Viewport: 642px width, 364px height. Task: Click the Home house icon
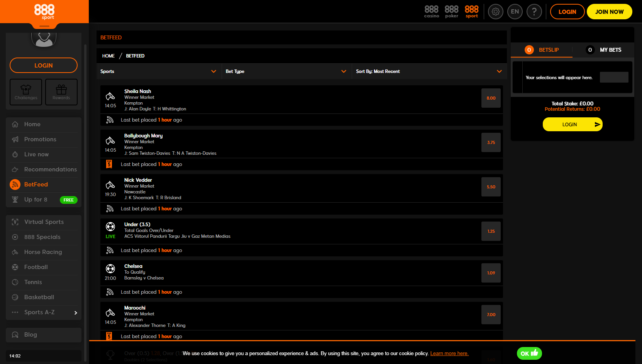coord(15,124)
